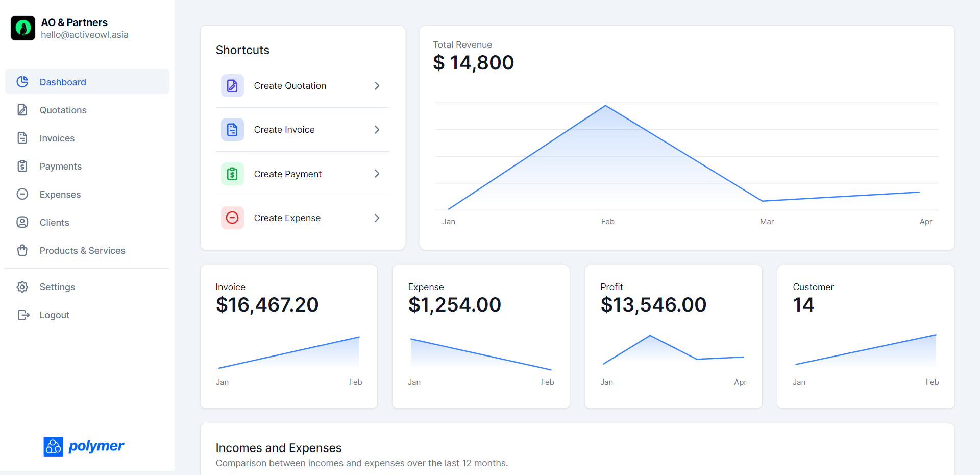Click the Expense card sparkline chart
This screenshot has height=475, width=980.
[481, 353]
